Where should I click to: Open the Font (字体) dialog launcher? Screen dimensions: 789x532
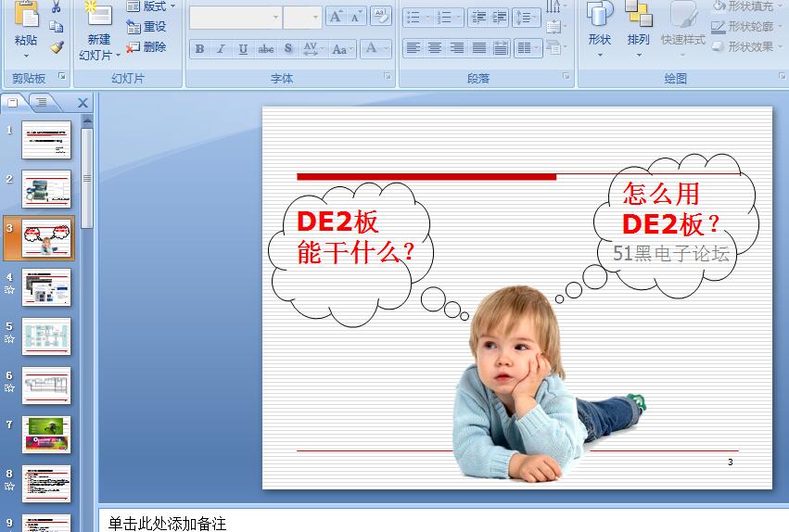(x=388, y=76)
